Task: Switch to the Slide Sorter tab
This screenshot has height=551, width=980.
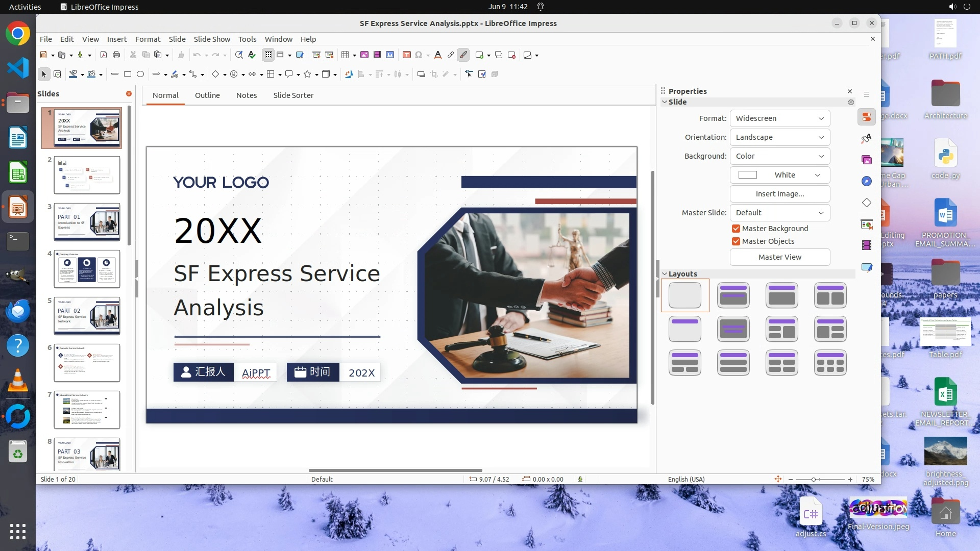Action: (x=293, y=95)
